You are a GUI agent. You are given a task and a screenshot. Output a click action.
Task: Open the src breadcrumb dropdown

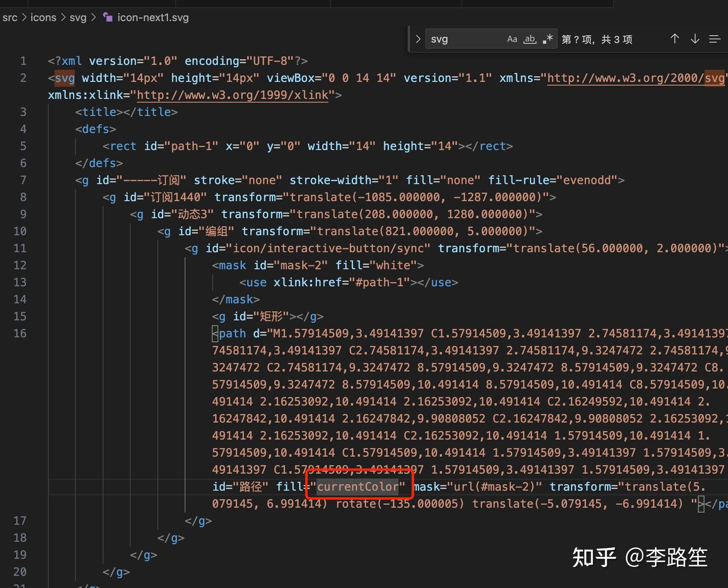[10, 17]
